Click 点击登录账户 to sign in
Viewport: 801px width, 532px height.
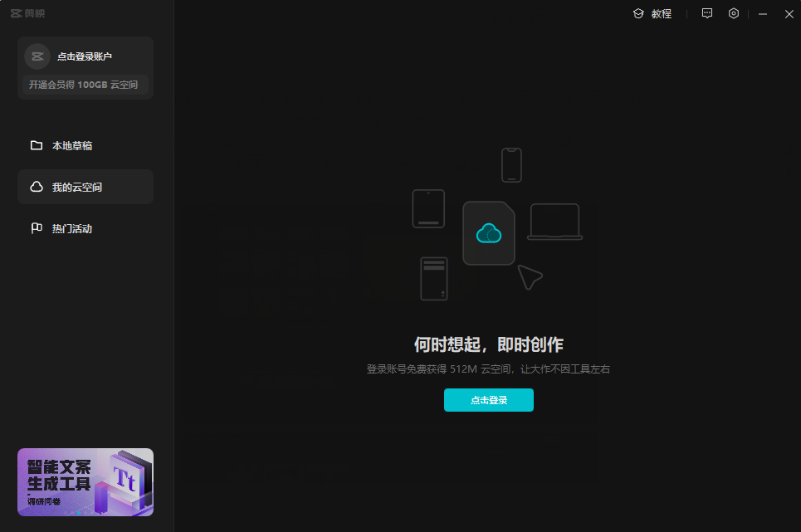[86, 56]
